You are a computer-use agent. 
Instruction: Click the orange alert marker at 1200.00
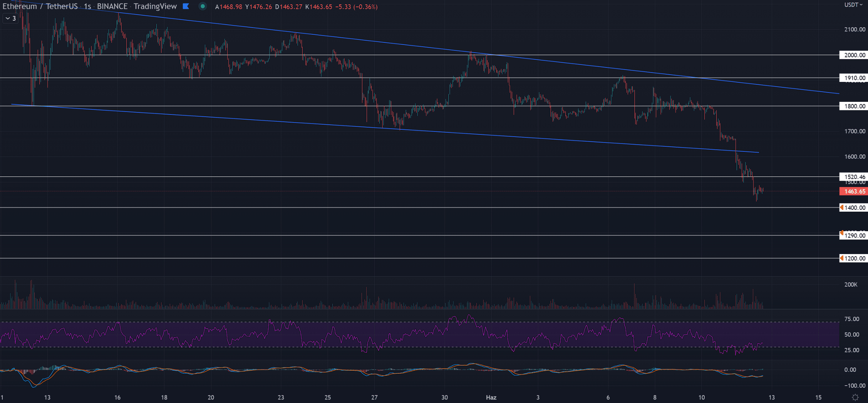pyautogui.click(x=842, y=258)
